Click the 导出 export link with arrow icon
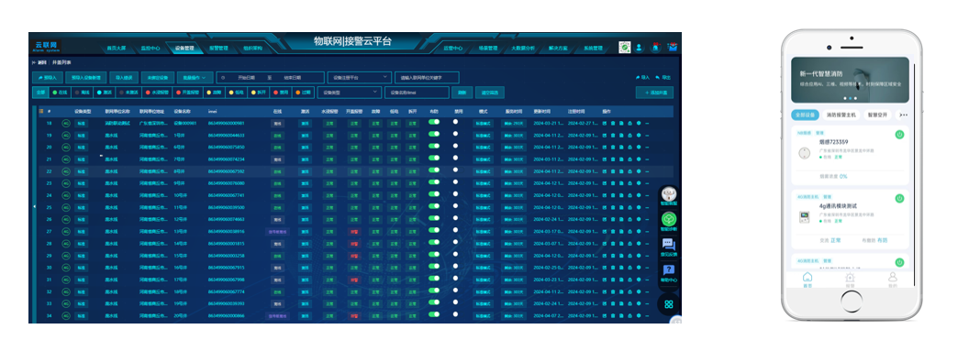Screen dimensions: 980x351 663,78
